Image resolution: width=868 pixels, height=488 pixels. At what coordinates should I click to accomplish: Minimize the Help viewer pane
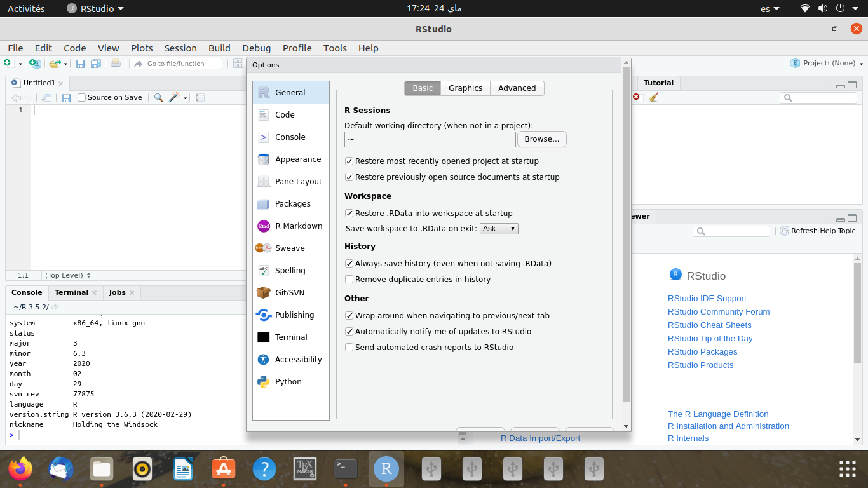841,219
